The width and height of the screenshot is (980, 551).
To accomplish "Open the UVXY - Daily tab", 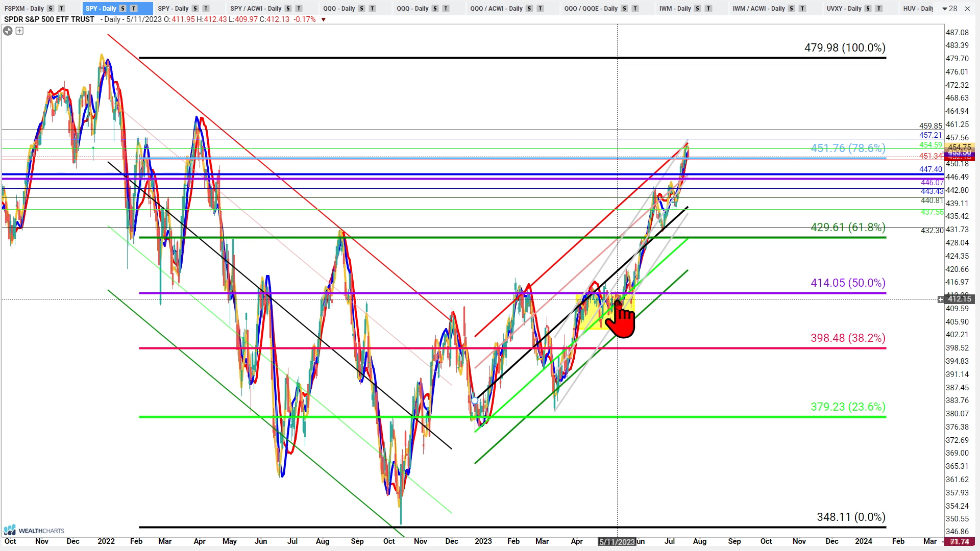I will pyautogui.click(x=844, y=9).
